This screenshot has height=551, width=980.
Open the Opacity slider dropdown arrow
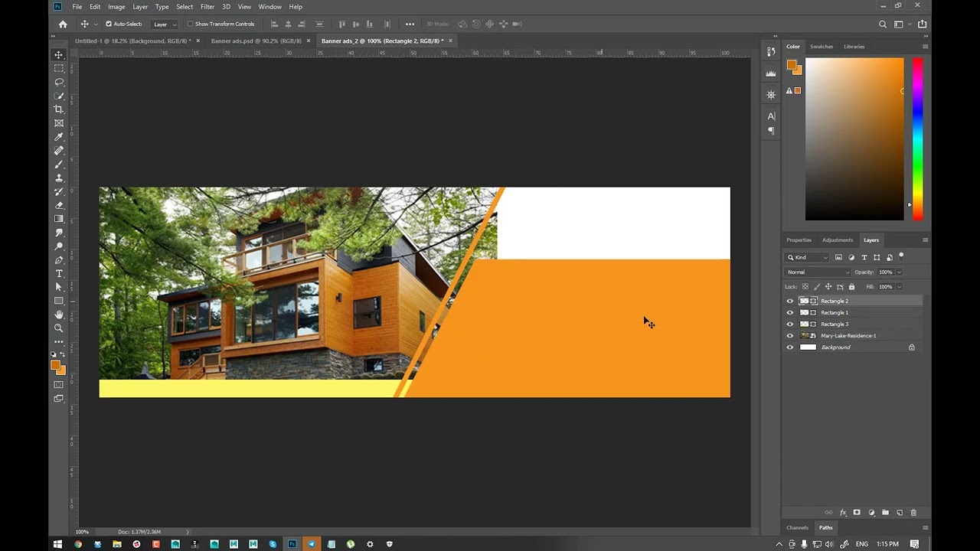click(899, 272)
